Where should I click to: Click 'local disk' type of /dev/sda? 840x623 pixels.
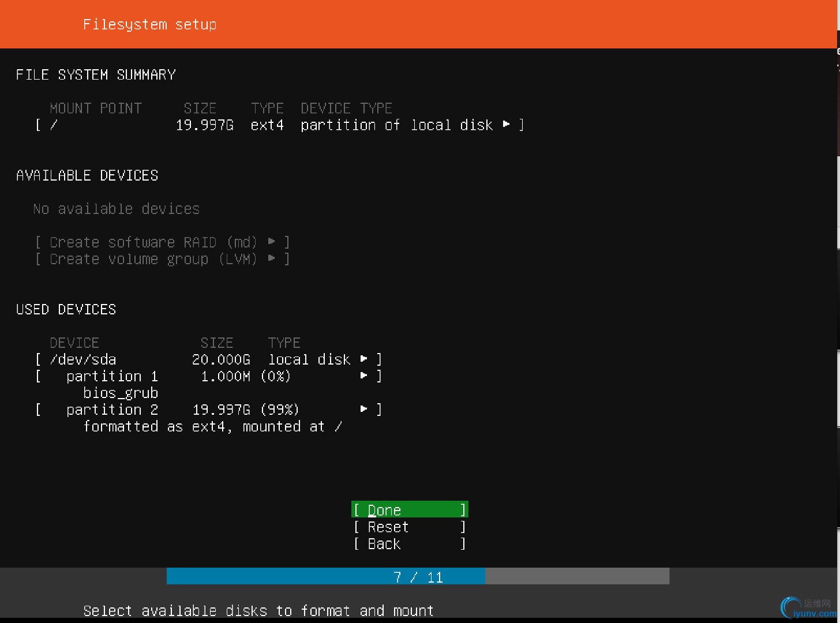coord(309,359)
